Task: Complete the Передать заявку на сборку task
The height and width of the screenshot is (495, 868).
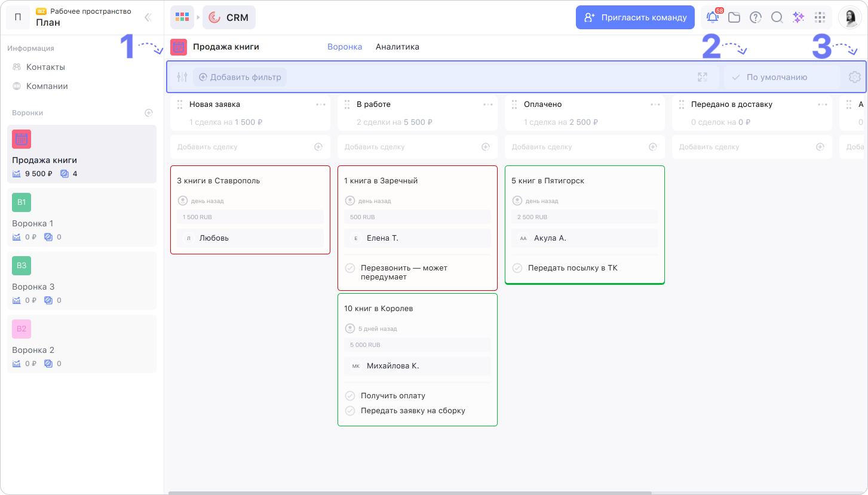Action: coord(350,411)
